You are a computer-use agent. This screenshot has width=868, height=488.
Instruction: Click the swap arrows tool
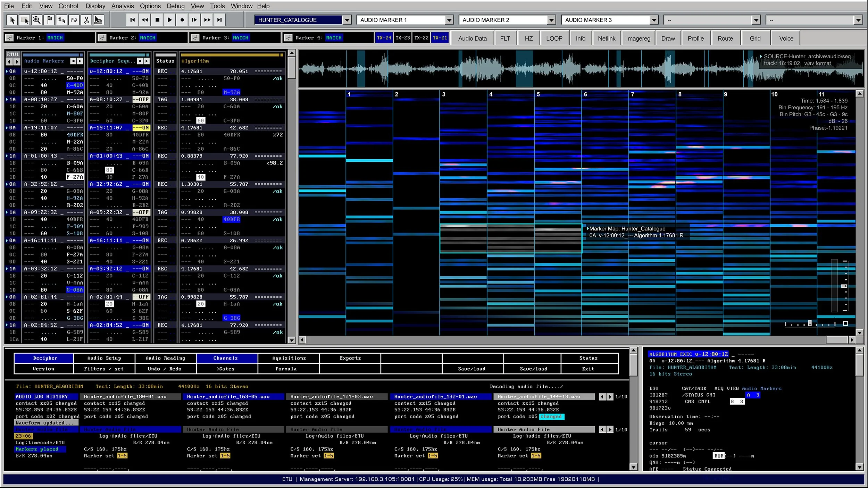coord(74,20)
